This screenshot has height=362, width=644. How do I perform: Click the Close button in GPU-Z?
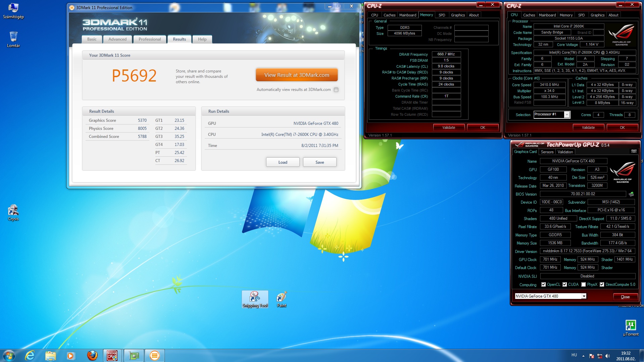pyautogui.click(x=625, y=297)
